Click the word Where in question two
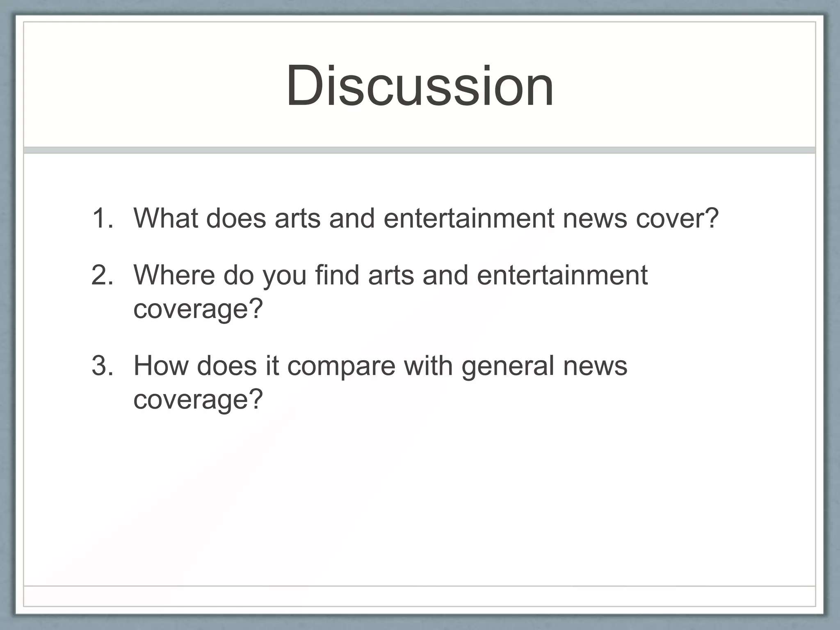The height and width of the screenshot is (630, 840). point(174,275)
